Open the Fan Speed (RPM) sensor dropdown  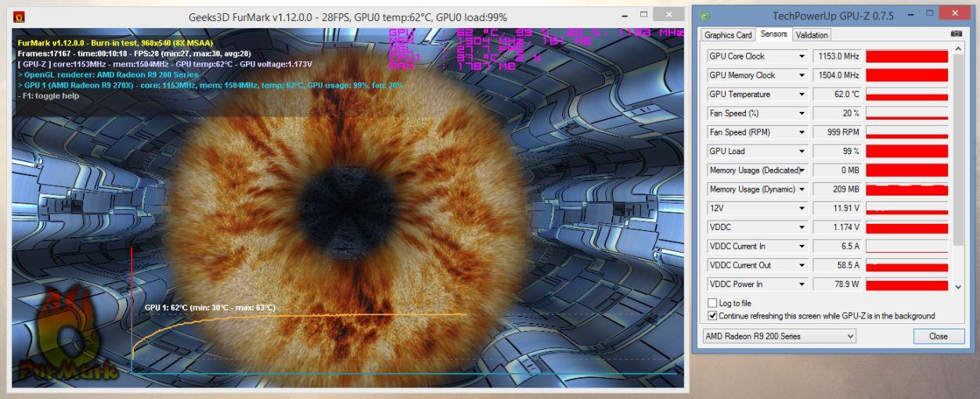pyautogui.click(x=802, y=132)
